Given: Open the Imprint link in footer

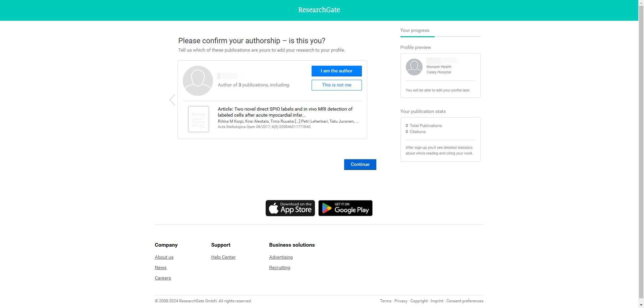Looking at the screenshot, I should (x=437, y=301).
